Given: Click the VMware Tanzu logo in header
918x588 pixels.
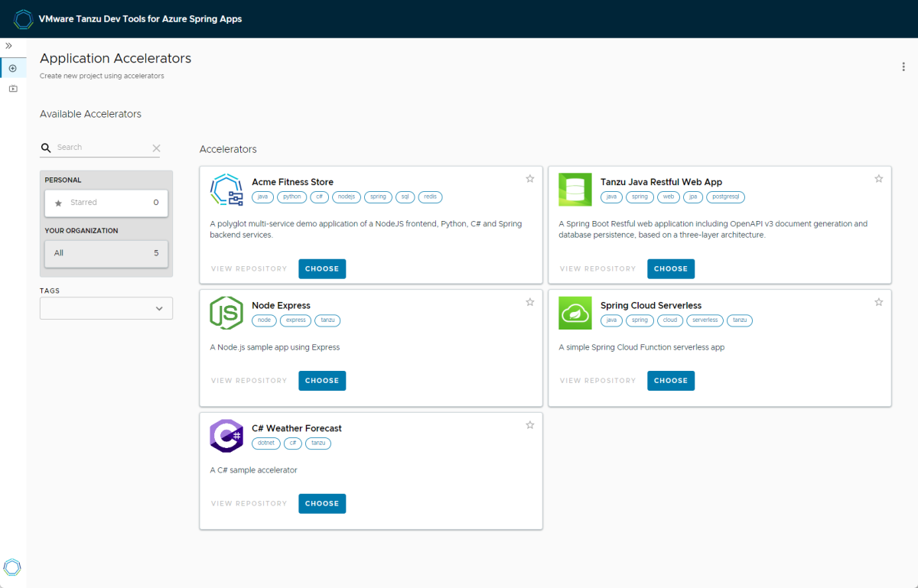Looking at the screenshot, I should (x=24, y=19).
